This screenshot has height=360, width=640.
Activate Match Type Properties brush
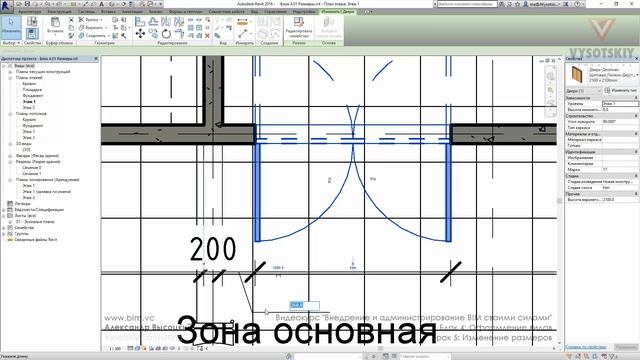pos(71,36)
